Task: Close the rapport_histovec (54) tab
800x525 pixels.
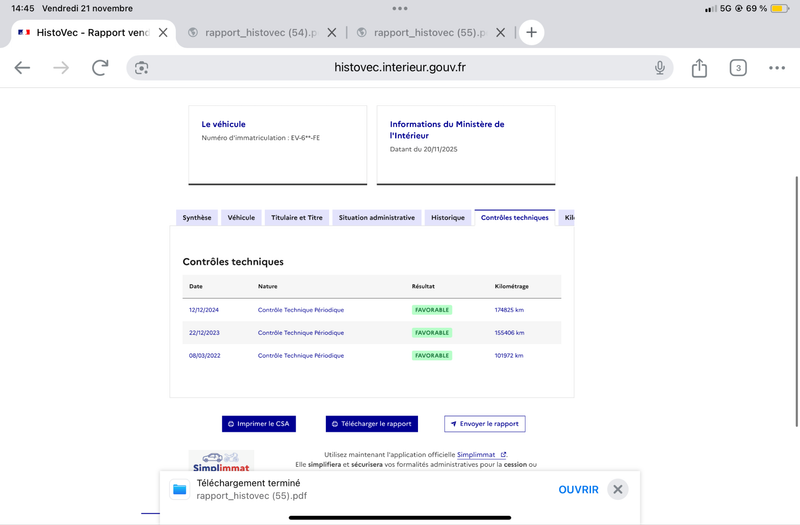Action: 332,32
